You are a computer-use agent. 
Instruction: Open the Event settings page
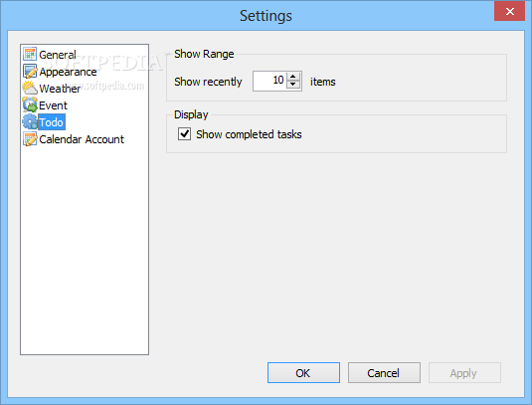pyautogui.click(x=53, y=105)
